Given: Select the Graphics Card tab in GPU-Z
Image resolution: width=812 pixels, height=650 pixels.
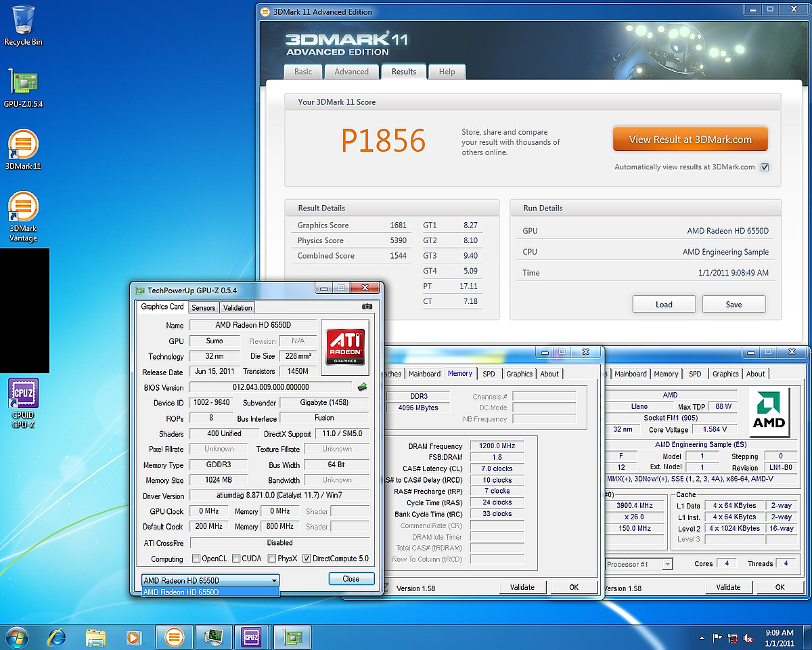Looking at the screenshot, I should click(x=162, y=307).
